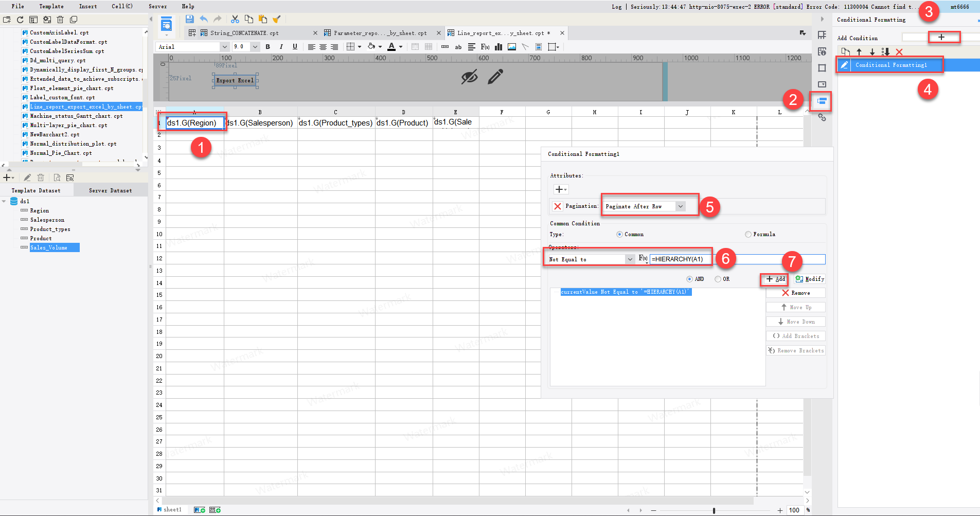Open the formula editor via F(x) toolbar icon

484,47
